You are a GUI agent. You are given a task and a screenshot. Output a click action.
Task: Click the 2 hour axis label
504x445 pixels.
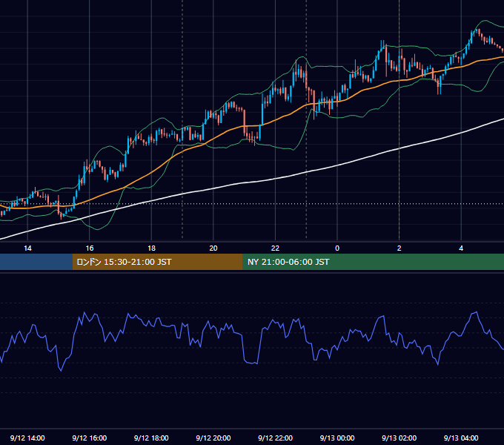[399, 248]
